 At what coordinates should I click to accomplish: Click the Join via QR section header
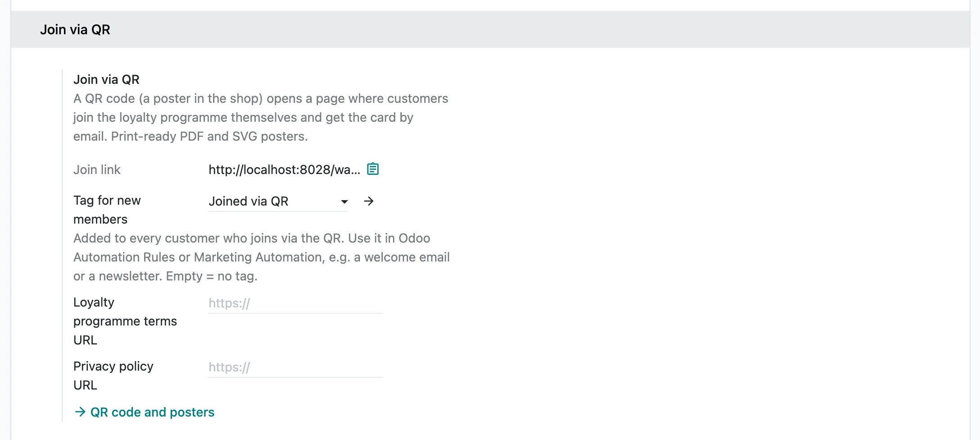point(490,29)
